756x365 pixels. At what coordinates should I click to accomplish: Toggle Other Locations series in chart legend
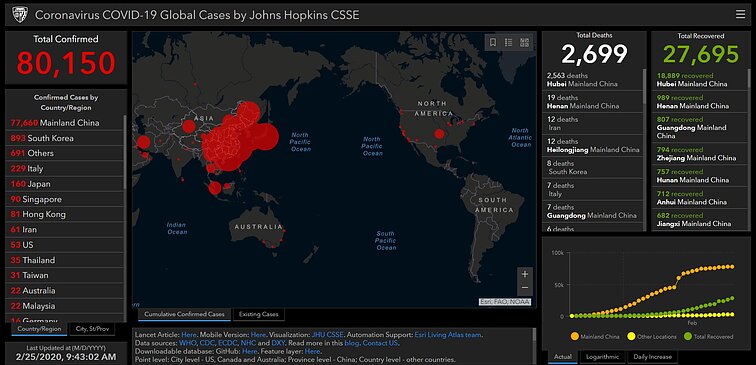[652, 337]
